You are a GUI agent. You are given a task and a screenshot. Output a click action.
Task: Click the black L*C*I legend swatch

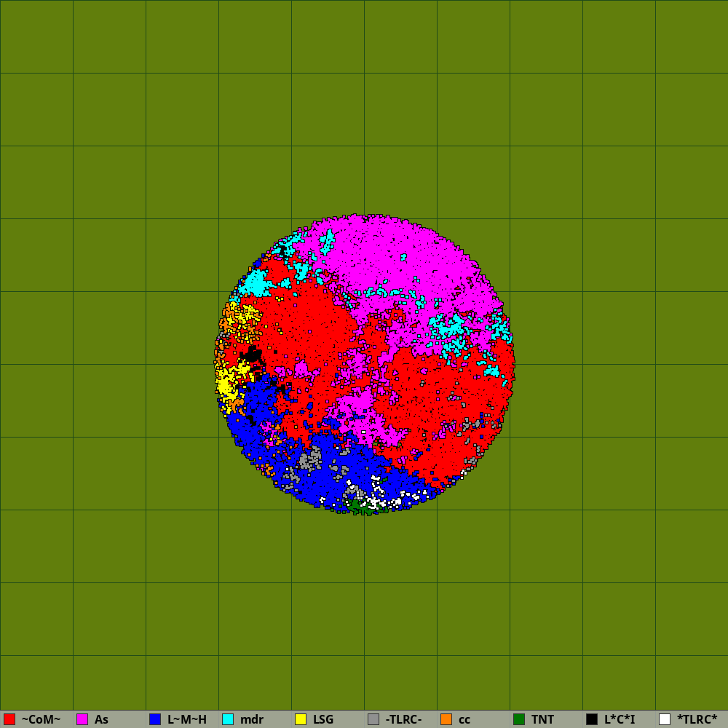click(x=592, y=719)
